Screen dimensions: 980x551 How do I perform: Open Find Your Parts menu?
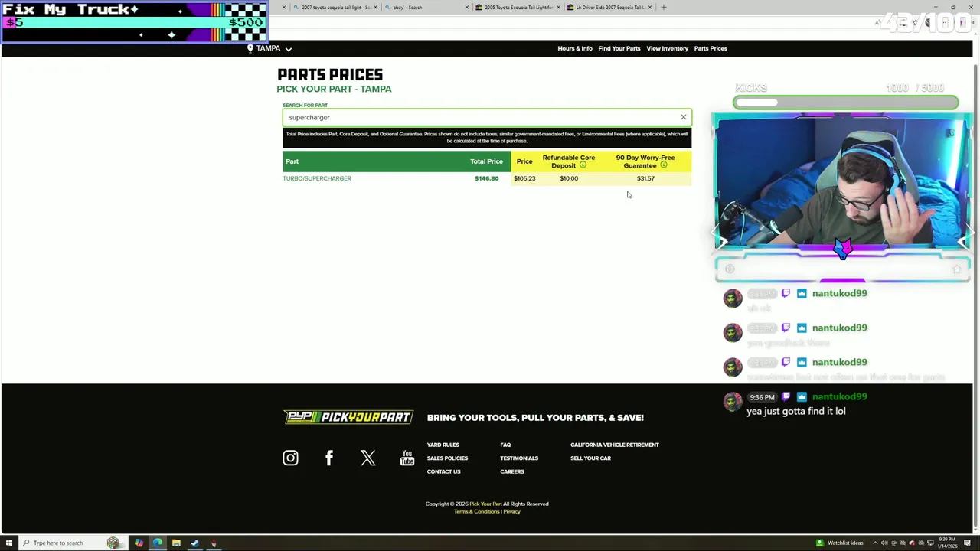[x=619, y=48]
